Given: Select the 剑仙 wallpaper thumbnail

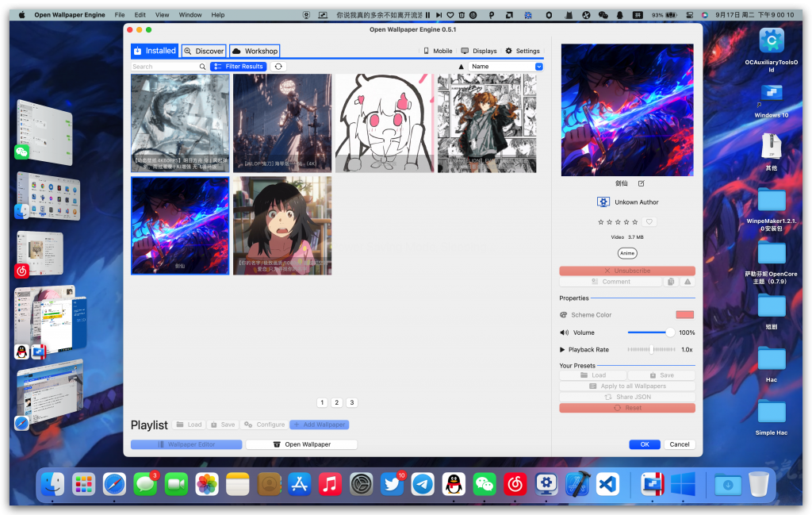Looking at the screenshot, I should coord(180,225).
